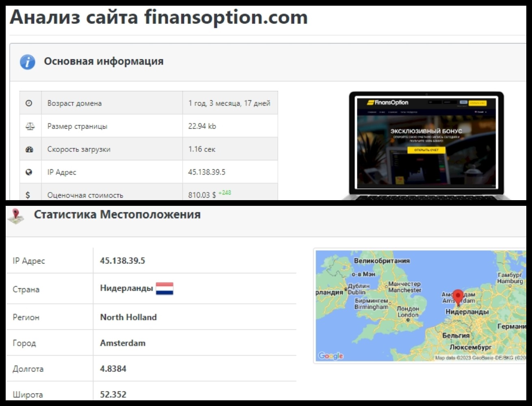Click the green +248 change indicator
Screen dimensions: 532x406
point(225,193)
